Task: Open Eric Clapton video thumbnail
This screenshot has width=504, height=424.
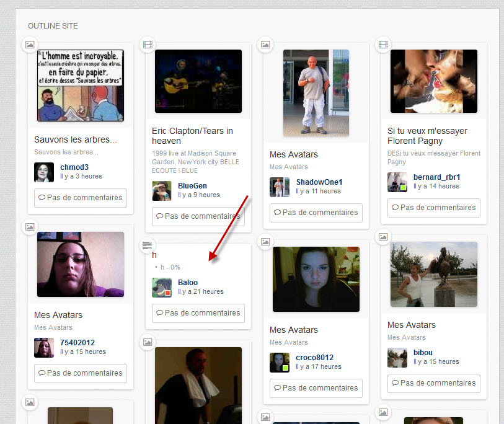Action: click(x=198, y=81)
